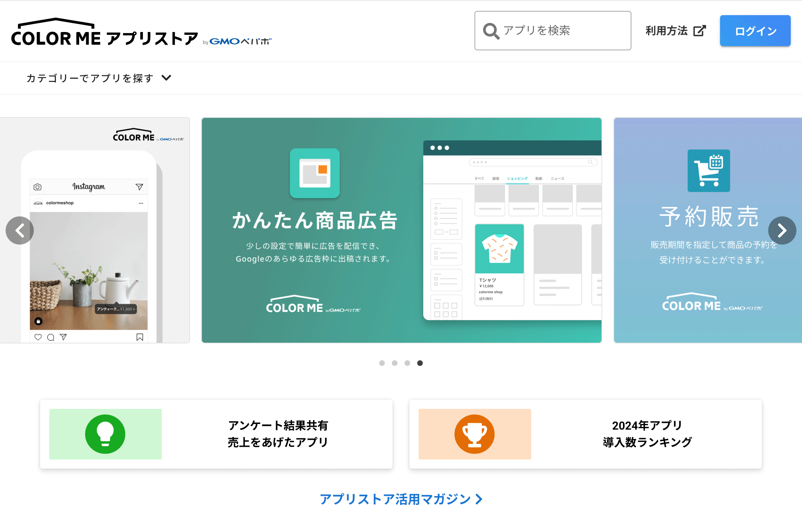
Task: Click the ログイン button
Action: [x=755, y=31]
